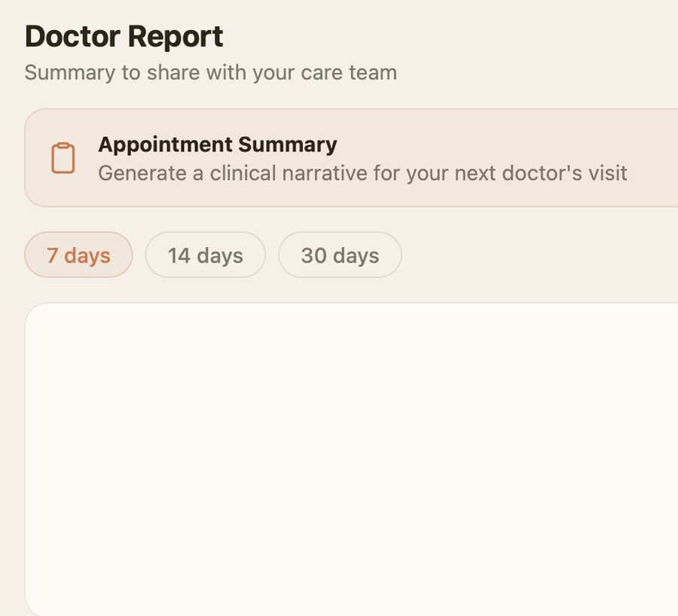Open the Appointment Summary card
The image size is (678, 616).
click(x=362, y=158)
